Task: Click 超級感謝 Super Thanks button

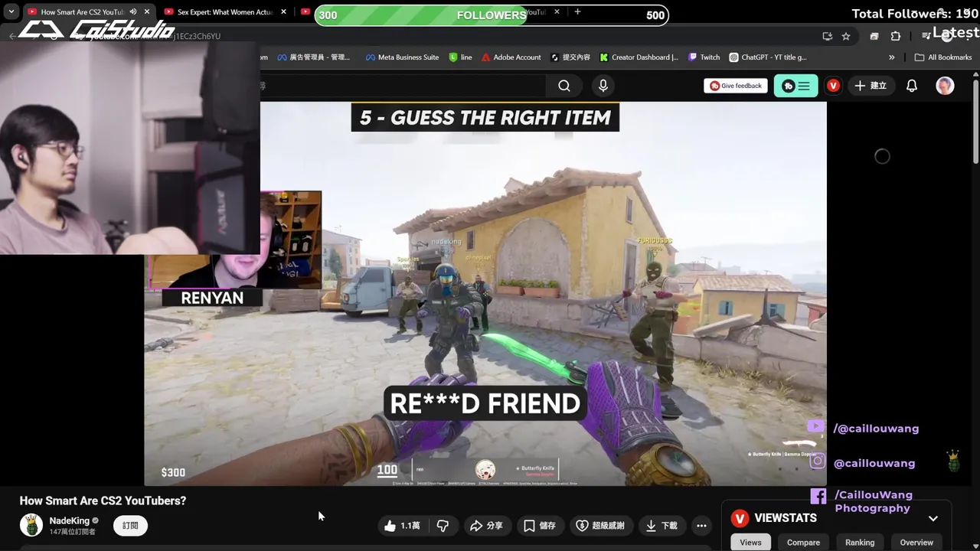Action: pos(599,526)
